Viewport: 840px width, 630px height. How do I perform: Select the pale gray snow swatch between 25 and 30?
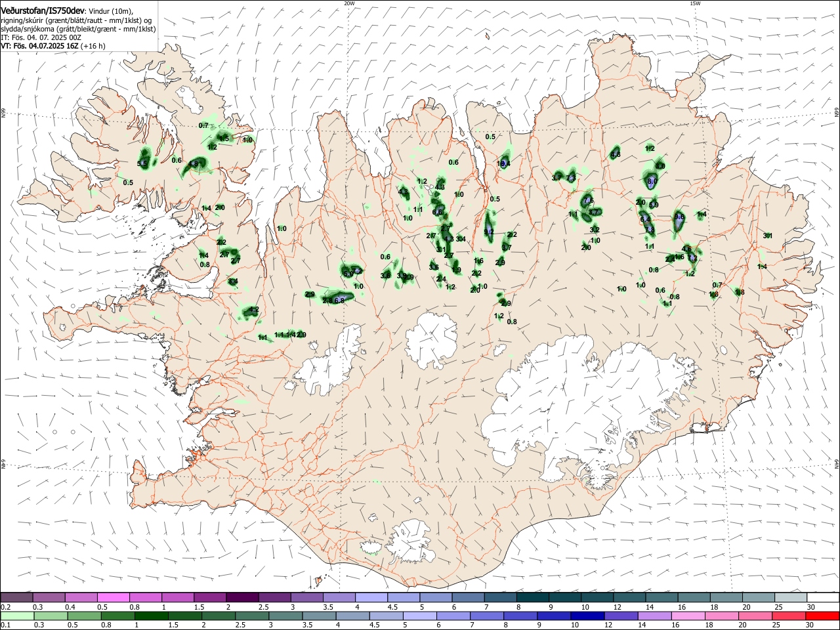coord(791,597)
